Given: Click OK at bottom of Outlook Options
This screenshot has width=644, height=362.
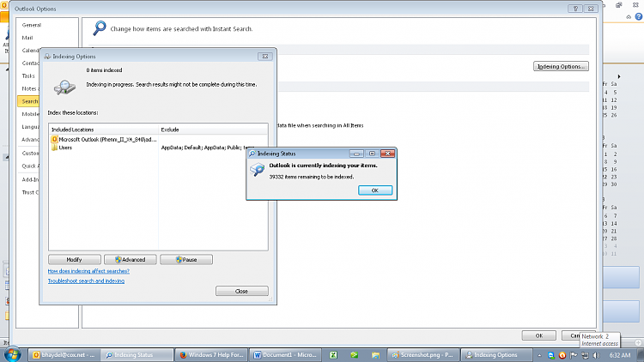Looking at the screenshot, I should (x=539, y=335).
